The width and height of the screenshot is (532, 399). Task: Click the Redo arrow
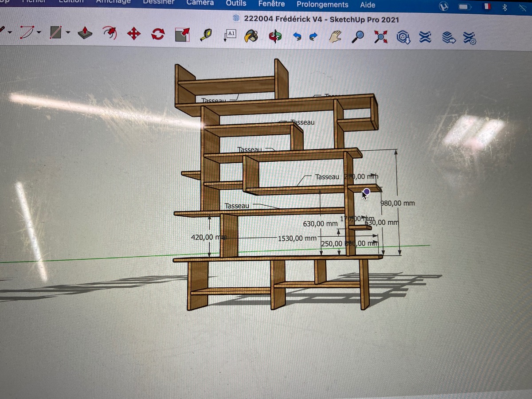point(313,37)
